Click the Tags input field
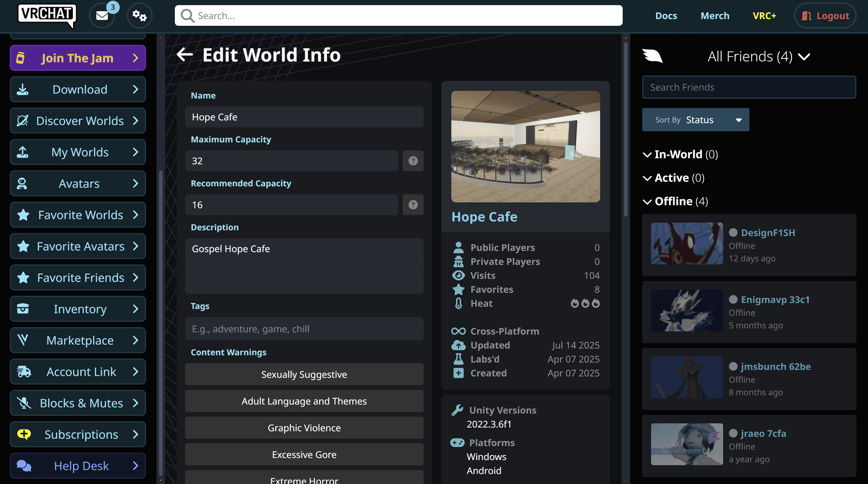The width and height of the screenshot is (868, 484). [304, 329]
